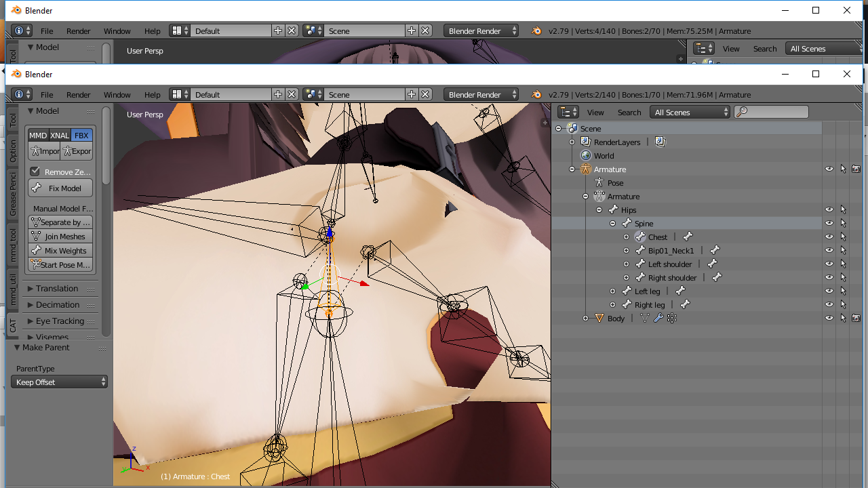The width and height of the screenshot is (868, 488).
Task: Click the Body modifier wrench icon
Action: pyautogui.click(x=658, y=318)
